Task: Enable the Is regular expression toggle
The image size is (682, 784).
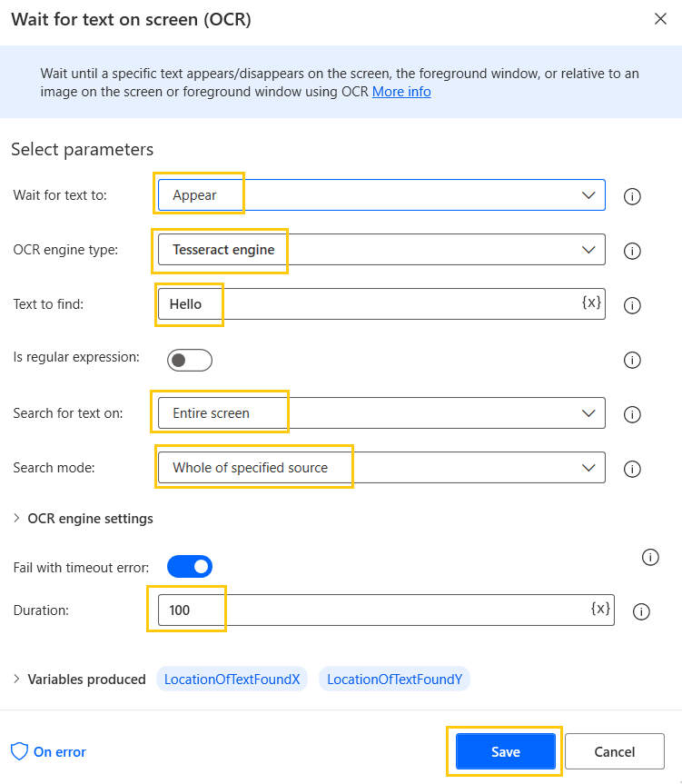Action: [x=190, y=360]
